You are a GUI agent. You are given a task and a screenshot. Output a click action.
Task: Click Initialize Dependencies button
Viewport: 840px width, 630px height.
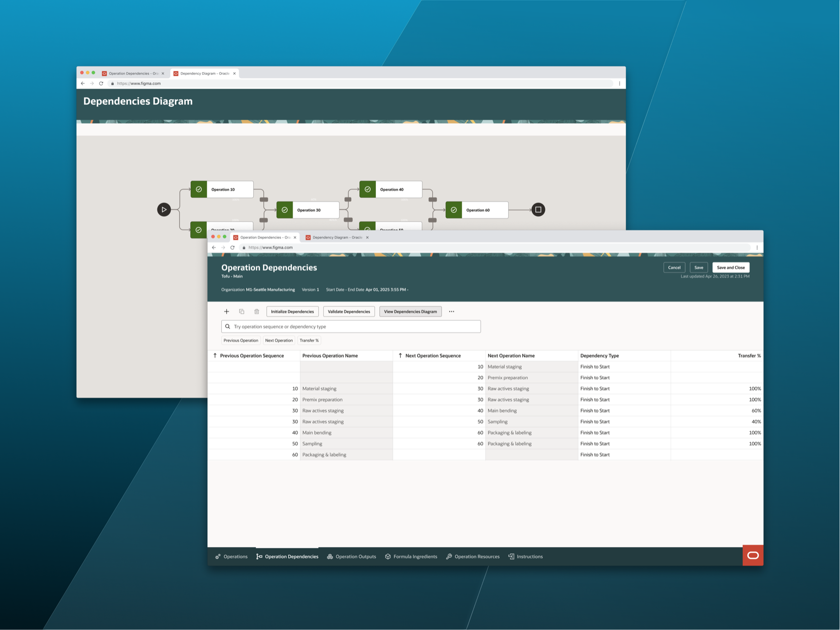pyautogui.click(x=293, y=312)
